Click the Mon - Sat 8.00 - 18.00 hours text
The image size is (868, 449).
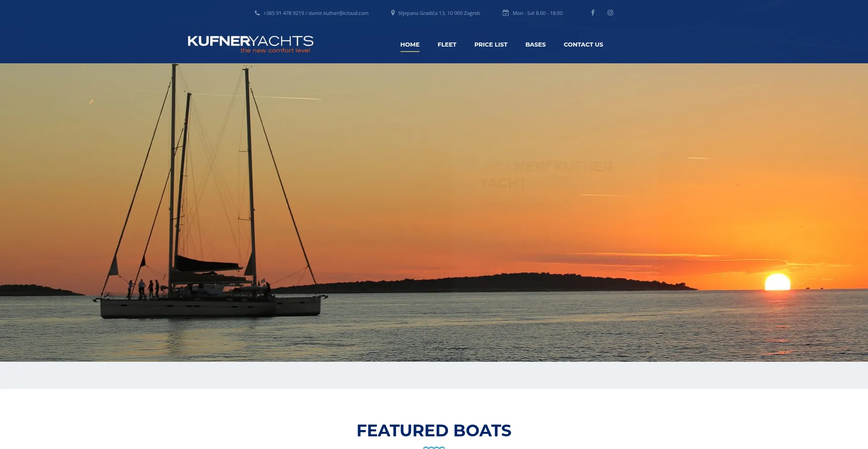coord(538,13)
